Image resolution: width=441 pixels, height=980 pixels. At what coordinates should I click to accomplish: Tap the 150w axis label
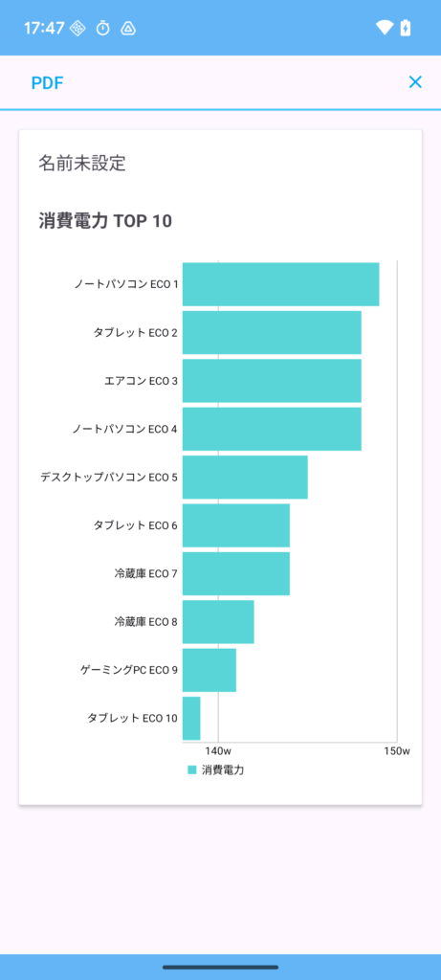click(x=397, y=751)
